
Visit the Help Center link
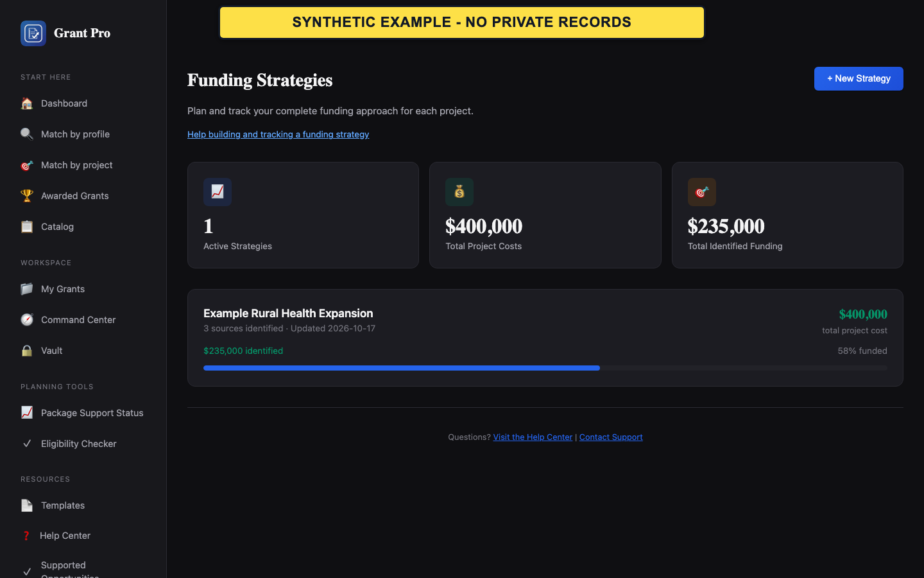click(x=533, y=437)
